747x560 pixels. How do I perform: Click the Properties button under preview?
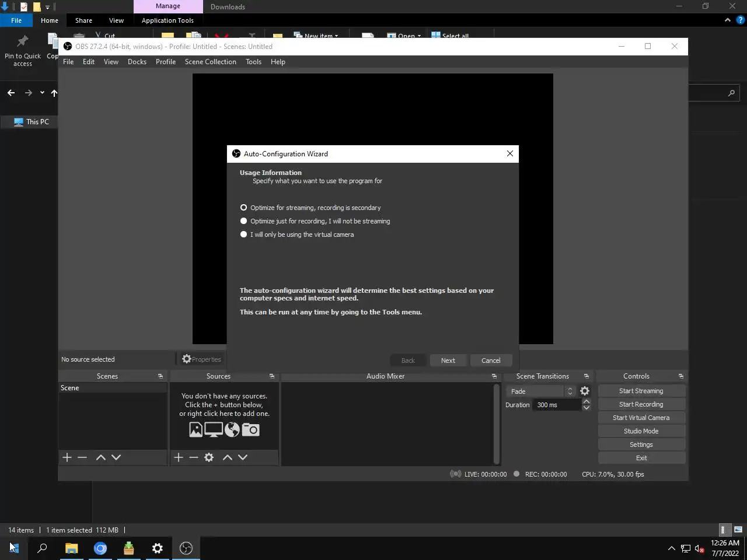click(x=201, y=359)
